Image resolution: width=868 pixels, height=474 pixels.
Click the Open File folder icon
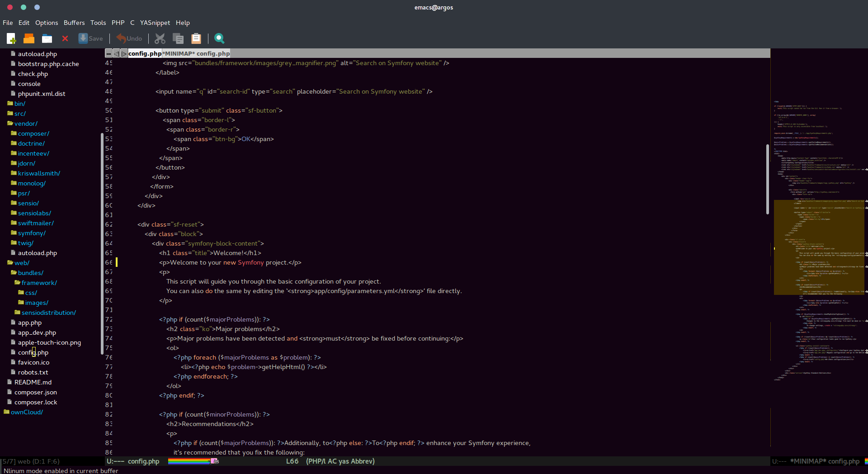pyautogui.click(x=29, y=38)
